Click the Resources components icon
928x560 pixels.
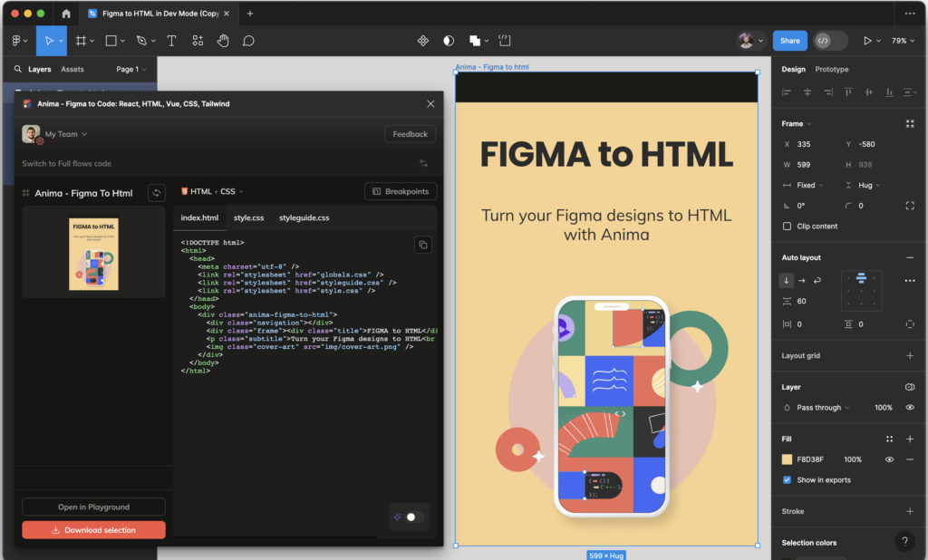pyautogui.click(x=198, y=41)
